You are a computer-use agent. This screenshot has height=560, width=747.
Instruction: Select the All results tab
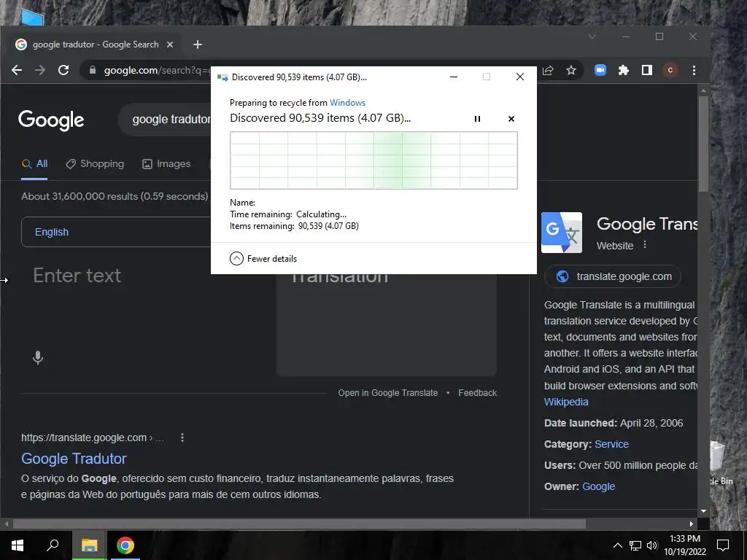(34, 164)
